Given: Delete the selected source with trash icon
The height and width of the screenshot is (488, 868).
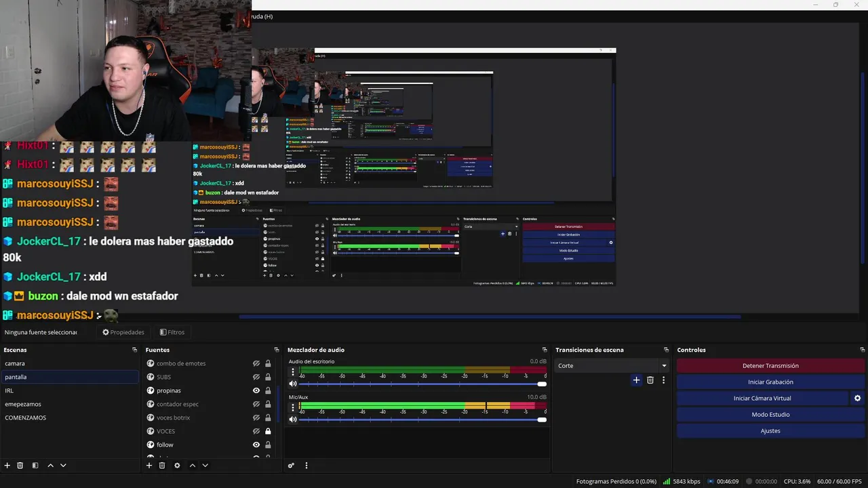Looking at the screenshot, I should click(x=162, y=466).
